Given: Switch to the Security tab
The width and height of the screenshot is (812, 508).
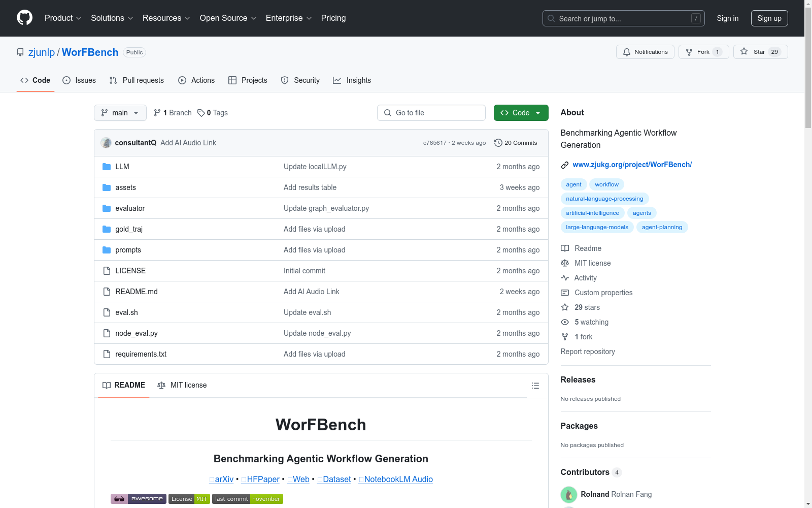Looking at the screenshot, I should click(x=300, y=80).
